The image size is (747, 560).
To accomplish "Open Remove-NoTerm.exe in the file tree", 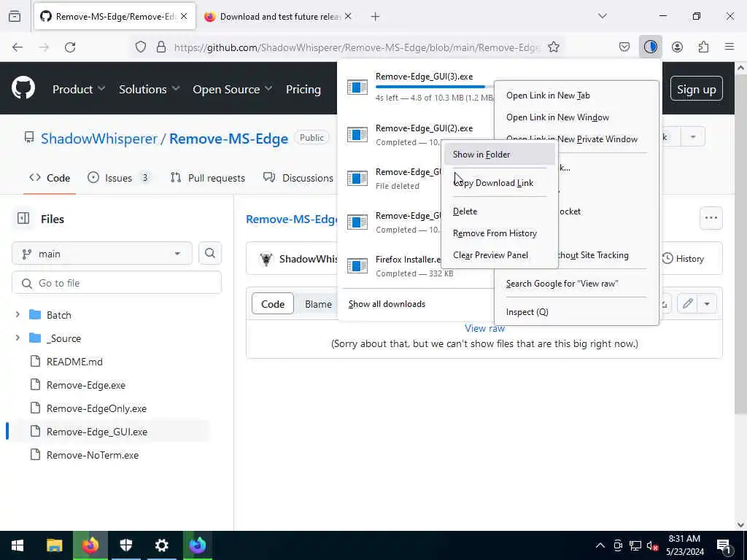I will pyautogui.click(x=93, y=455).
